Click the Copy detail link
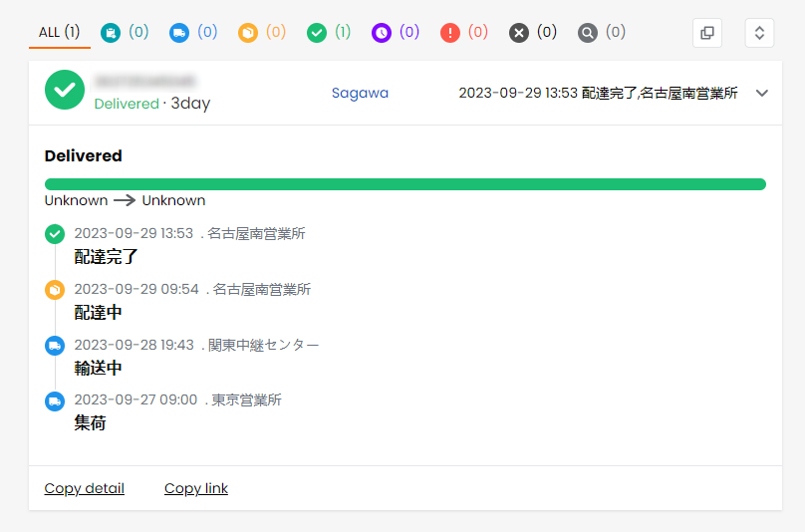 click(x=85, y=488)
